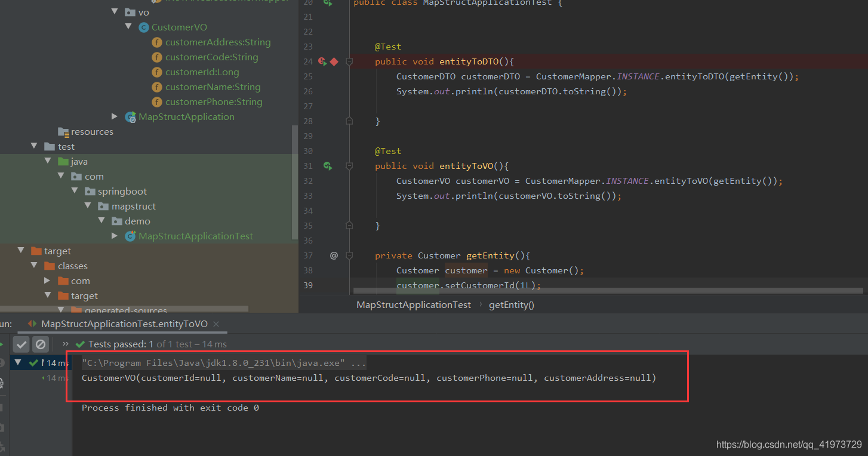Click the entityToDTO method name in editor
868x456 pixels.
(x=469, y=61)
